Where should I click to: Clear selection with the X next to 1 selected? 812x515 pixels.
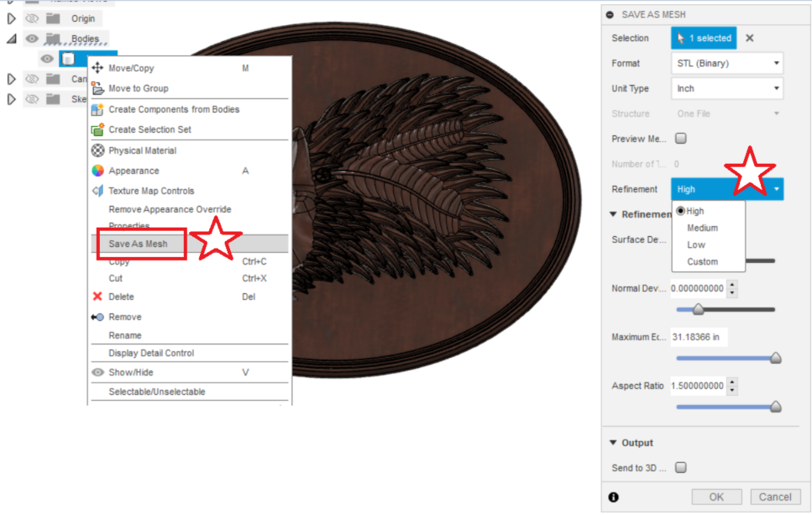point(749,38)
